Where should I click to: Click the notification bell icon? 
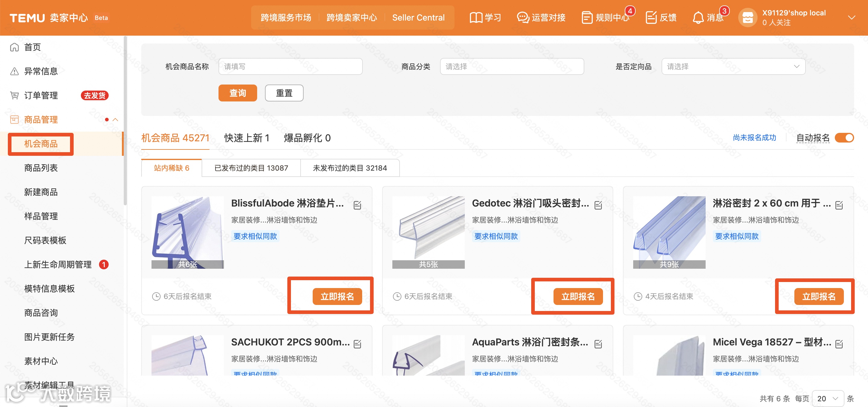tap(698, 18)
